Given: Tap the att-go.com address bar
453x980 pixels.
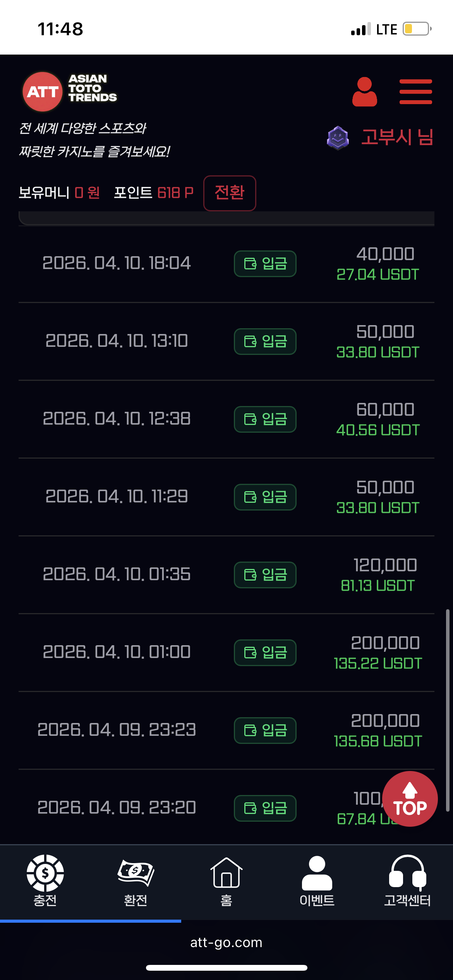Looking at the screenshot, I should [226, 942].
